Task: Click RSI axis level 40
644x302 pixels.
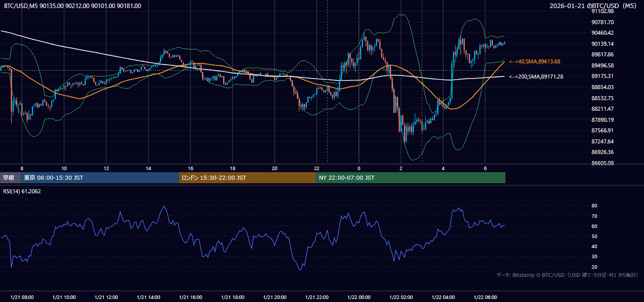Action: [595, 247]
